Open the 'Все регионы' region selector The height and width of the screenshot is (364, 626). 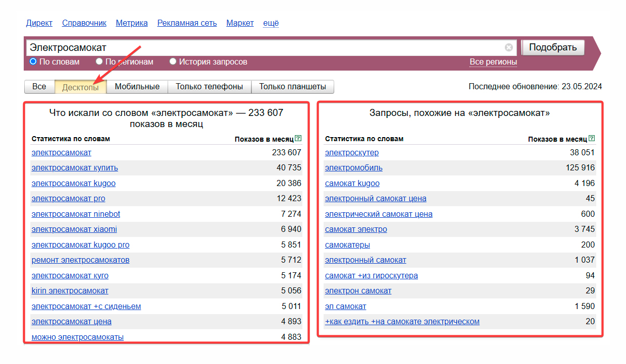tap(493, 62)
